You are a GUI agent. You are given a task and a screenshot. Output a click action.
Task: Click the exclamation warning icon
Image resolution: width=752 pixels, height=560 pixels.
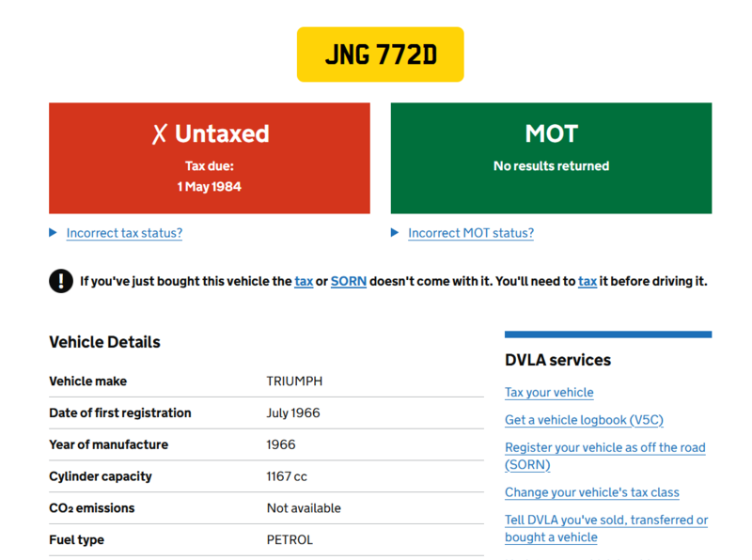(61, 281)
